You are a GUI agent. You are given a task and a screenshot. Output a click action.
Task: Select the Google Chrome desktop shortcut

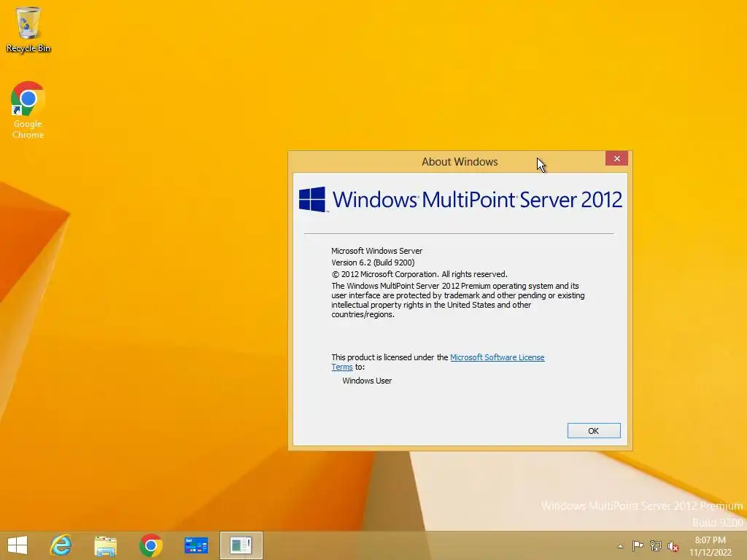(28, 110)
